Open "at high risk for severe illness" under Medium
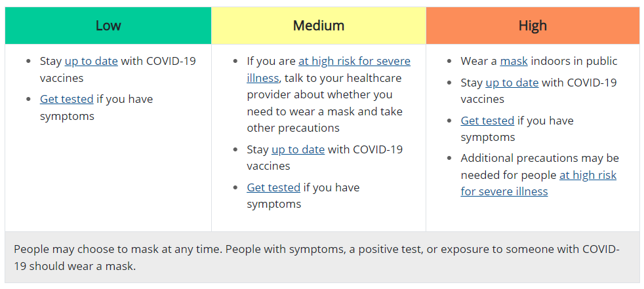The width and height of the screenshot is (644, 289). pos(354,62)
